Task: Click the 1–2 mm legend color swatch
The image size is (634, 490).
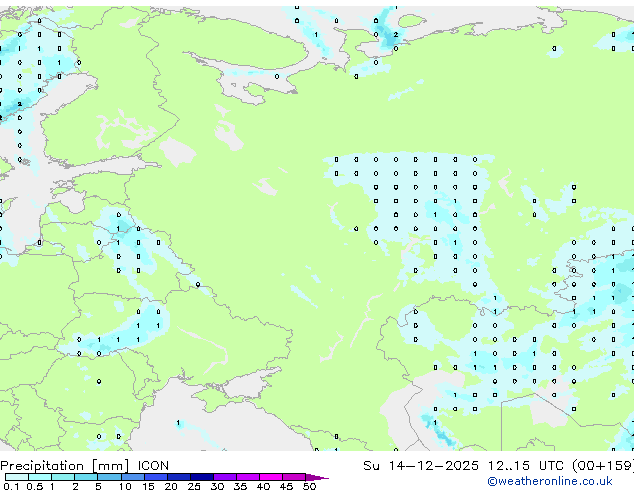Action: pos(63,477)
